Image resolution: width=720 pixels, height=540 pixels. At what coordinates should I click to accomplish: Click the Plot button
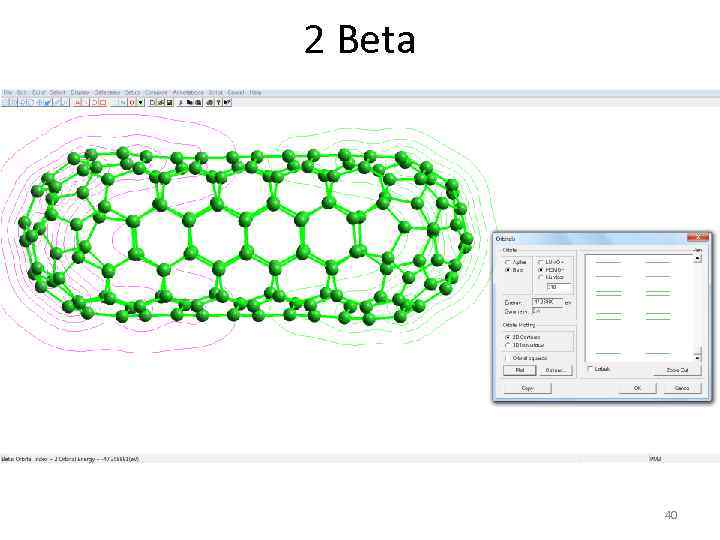pos(519,370)
